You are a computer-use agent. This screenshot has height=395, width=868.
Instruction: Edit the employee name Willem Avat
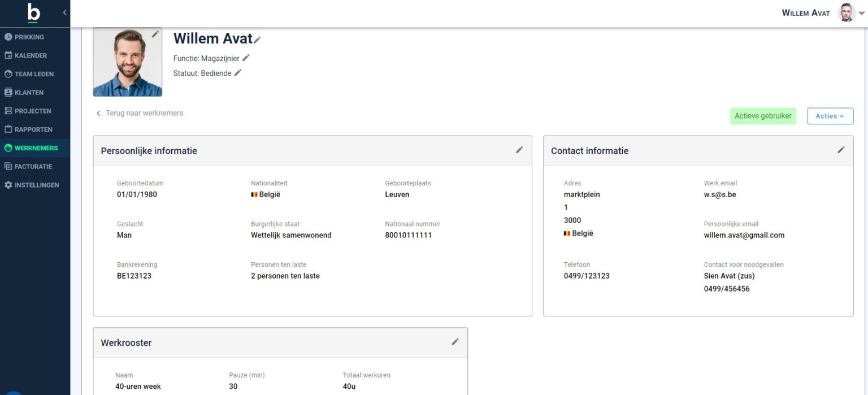258,40
